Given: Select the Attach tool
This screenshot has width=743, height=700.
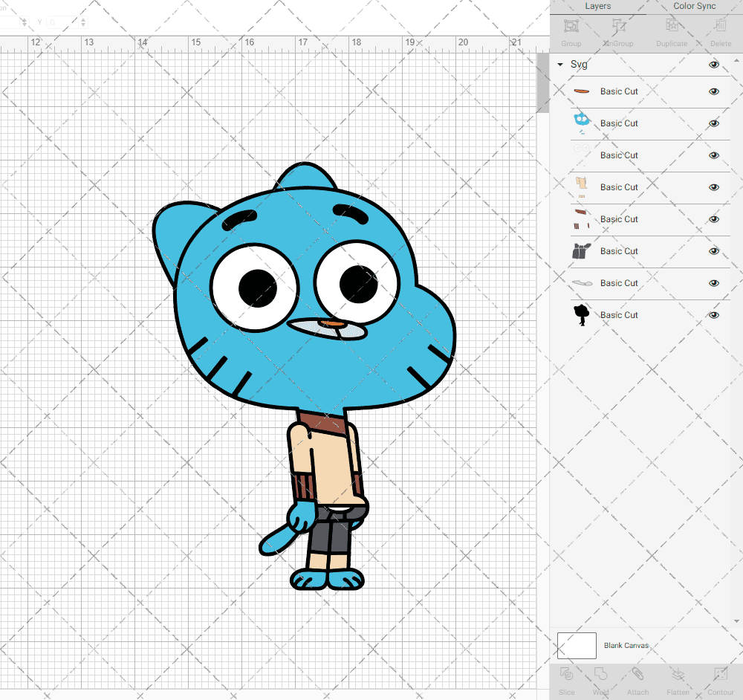Looking at the screenshot, I should pyautogui.click(x=637, y=674).
